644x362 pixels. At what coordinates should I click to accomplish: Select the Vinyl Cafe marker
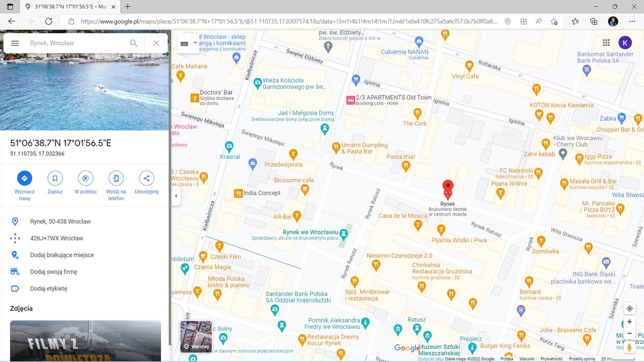coord(469,65)
